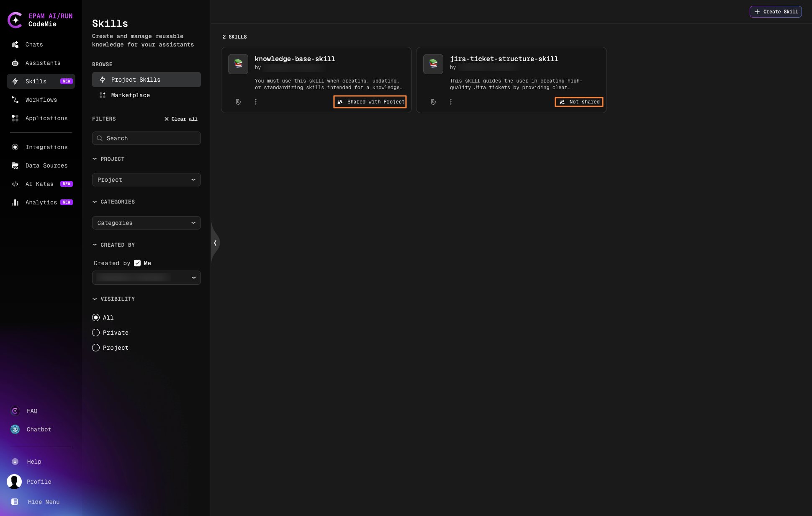Open more options for knowledge-base-skill
The image size is (812, 516).
256,102
